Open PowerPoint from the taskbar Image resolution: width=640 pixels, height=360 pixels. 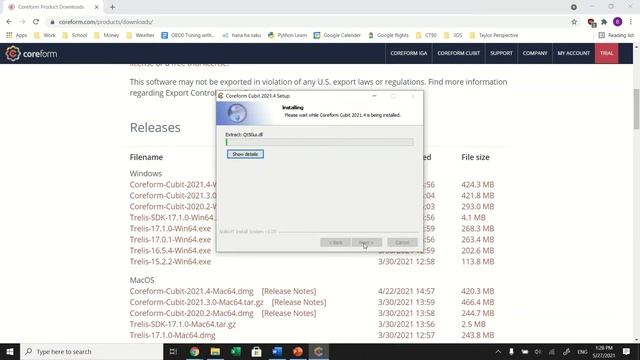(298, 351)
